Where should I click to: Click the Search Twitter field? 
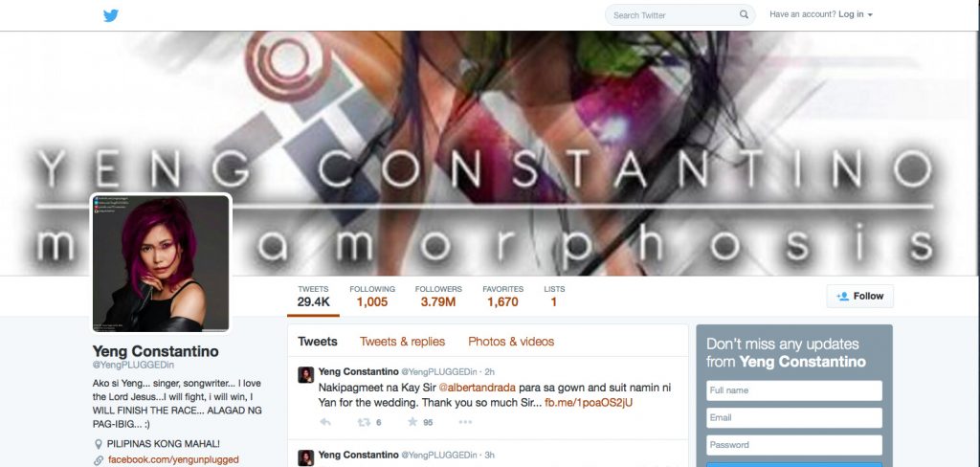[x=671, y=15]
